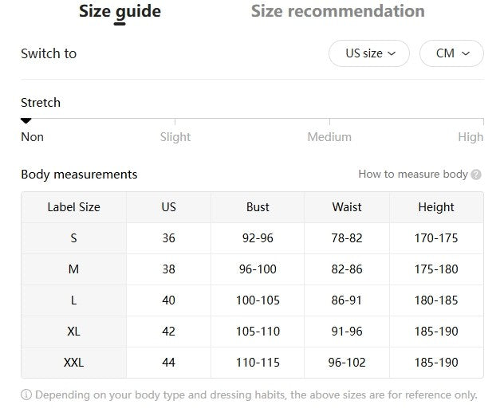This screenshot has height=420, width=504.
Task: Click the question mark help icon
Action: coord(476,175)
